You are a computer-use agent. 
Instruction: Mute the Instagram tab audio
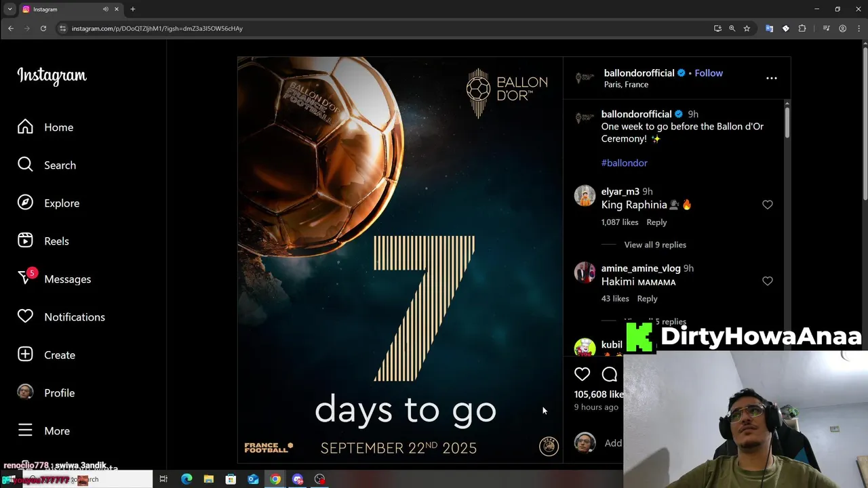click(106, 9)
